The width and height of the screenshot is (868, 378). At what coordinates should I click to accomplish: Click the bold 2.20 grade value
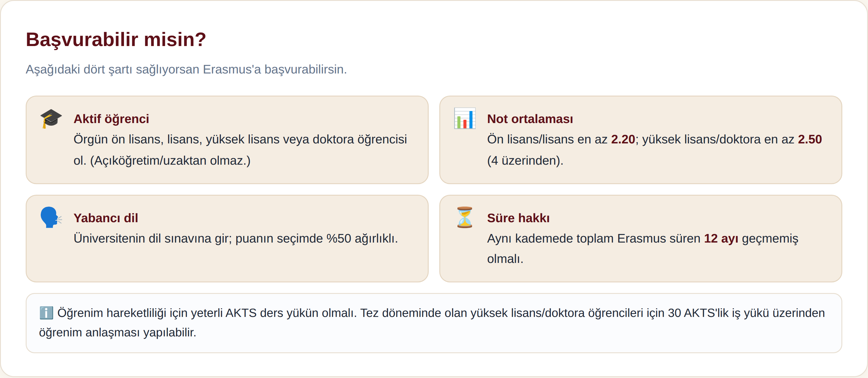(x=623, y=139)
